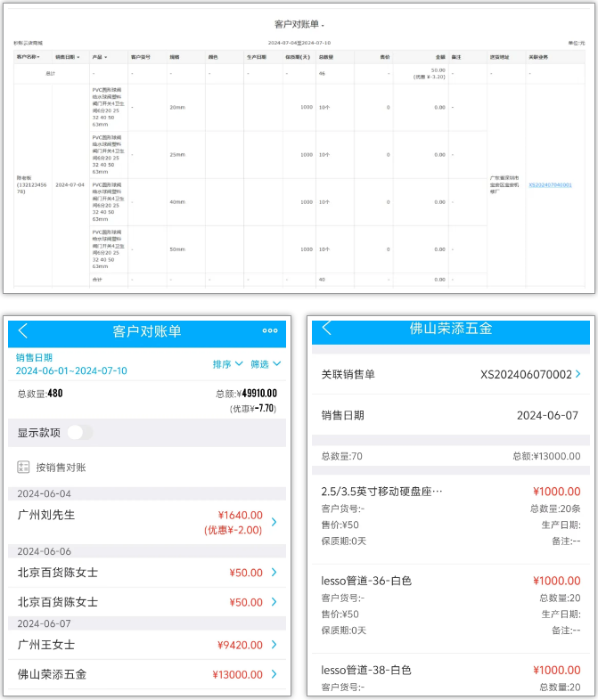Select the date range 2024-06-01~2024-07-10
The height and width of the screenshot is (700, 598).
pyautogui.click(x=71, y=371)
